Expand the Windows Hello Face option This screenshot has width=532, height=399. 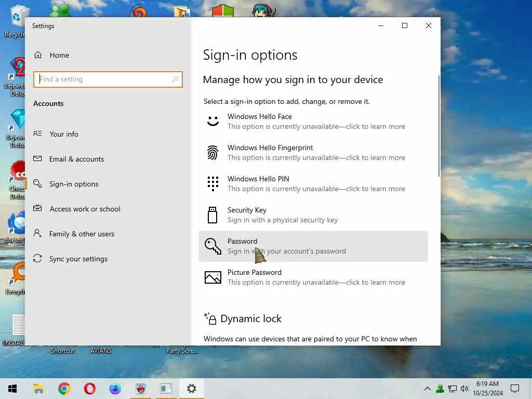313,122
